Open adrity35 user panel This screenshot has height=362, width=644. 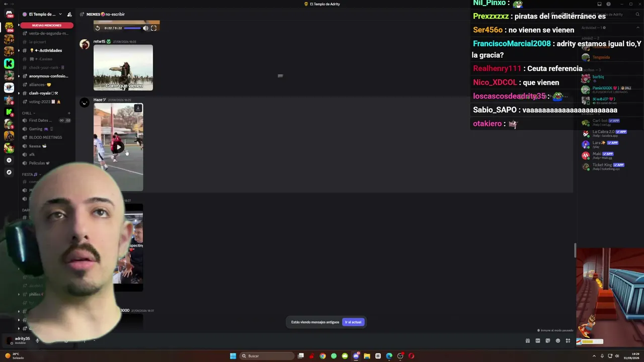pos(18,340)
